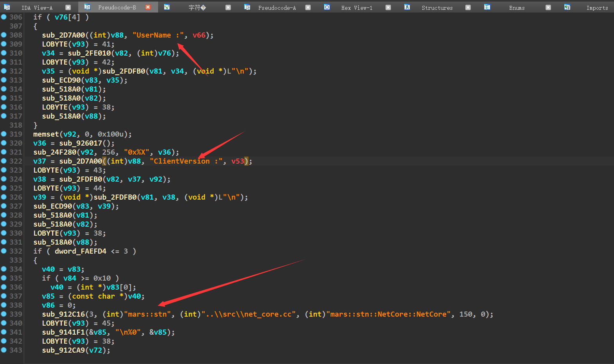614x364 pixels.
Task: Open the Enums tab
Action: point(517,7)
